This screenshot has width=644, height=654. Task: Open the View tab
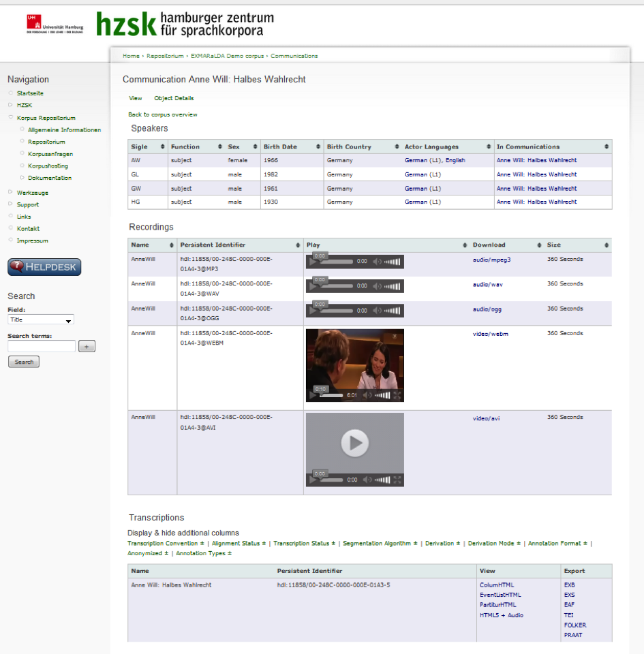tap(135, 98)
